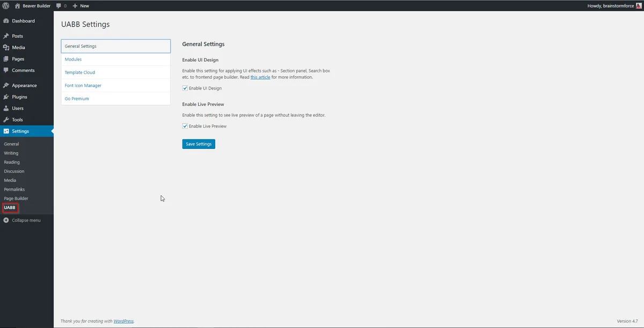Click the Collapse menu arrow icon
The height and width of the screenshot is (328, 644).
(6, 220)
